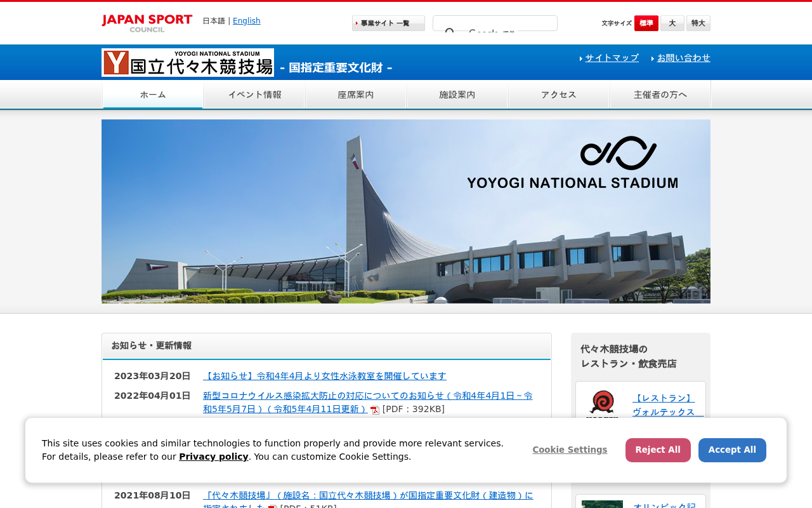This screenshot has width=812, height=508.
Task: Click the site search input field
Action: 495,23
